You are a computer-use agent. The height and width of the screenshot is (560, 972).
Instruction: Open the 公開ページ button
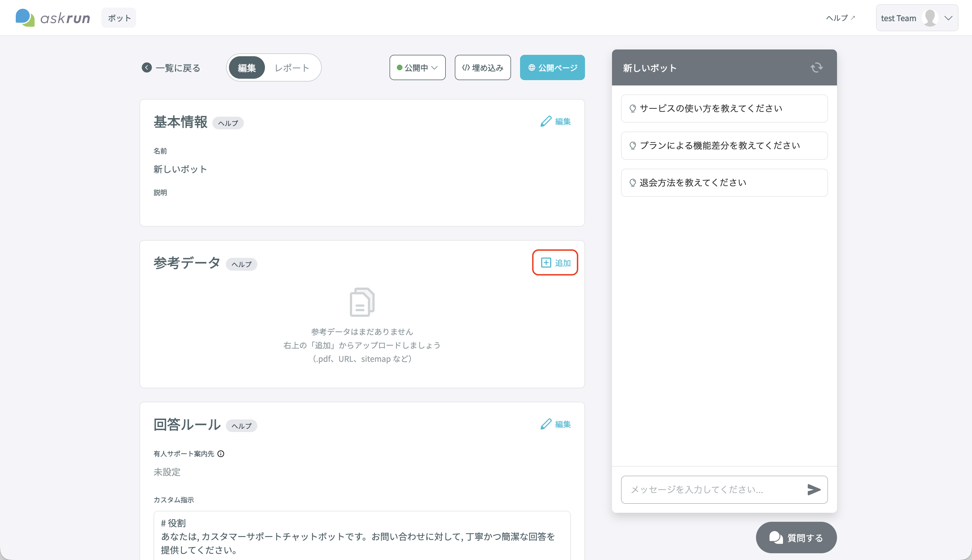(552, 67)
